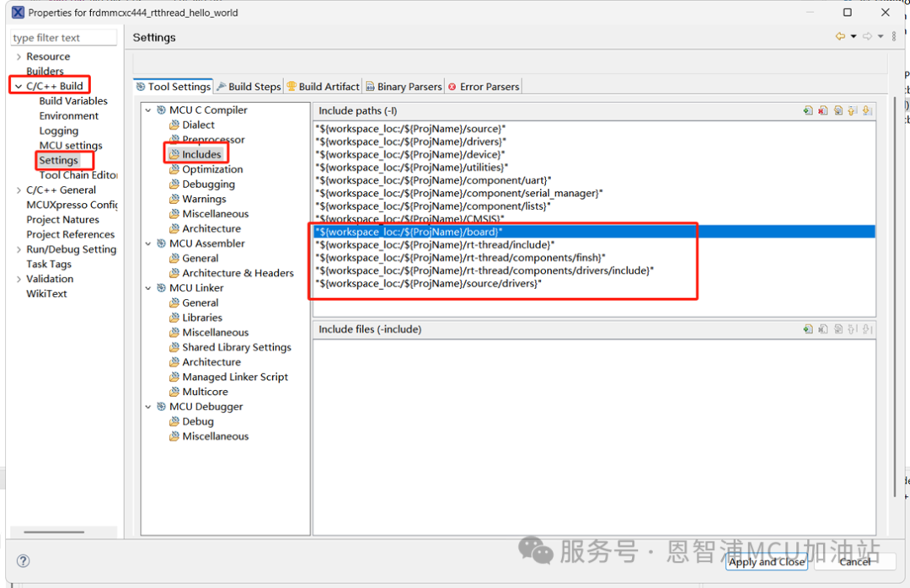
Task: Collapse the MCU Linker node
Action: [148, 288]
